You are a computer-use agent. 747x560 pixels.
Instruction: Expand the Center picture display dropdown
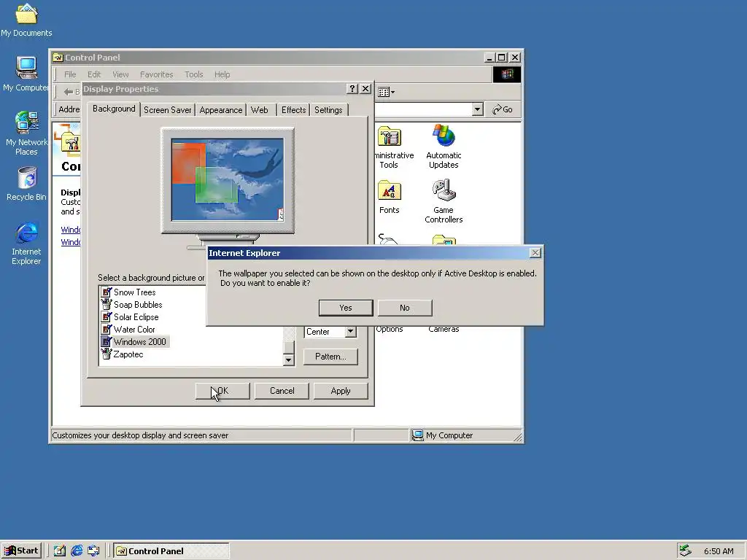point(351,332)
